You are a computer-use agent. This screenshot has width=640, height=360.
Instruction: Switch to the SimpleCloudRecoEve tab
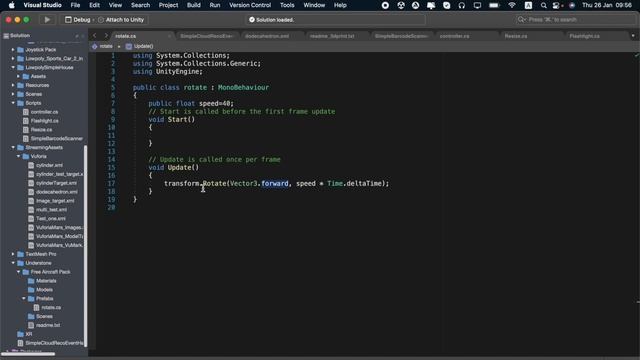coord(206,36)
